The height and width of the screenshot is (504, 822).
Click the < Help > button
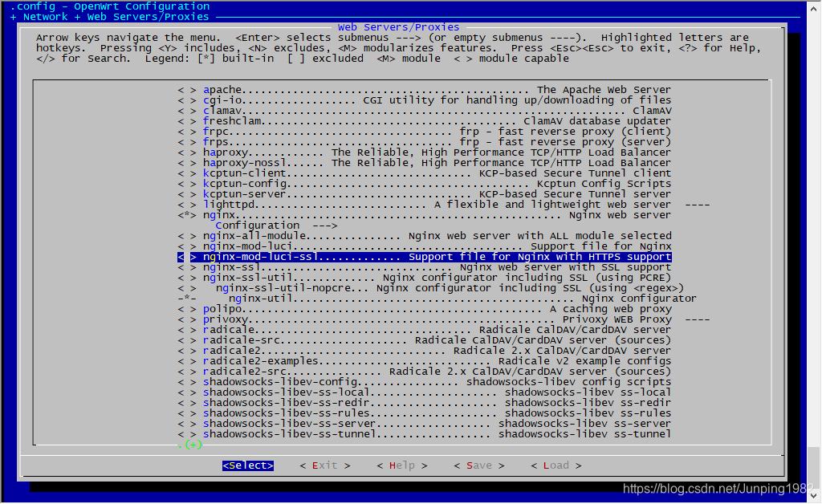pos(402,465)
